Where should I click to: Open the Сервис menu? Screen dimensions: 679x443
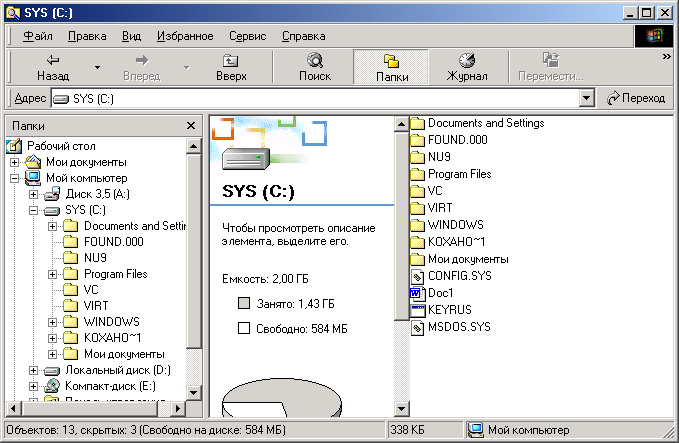[247, 36]
